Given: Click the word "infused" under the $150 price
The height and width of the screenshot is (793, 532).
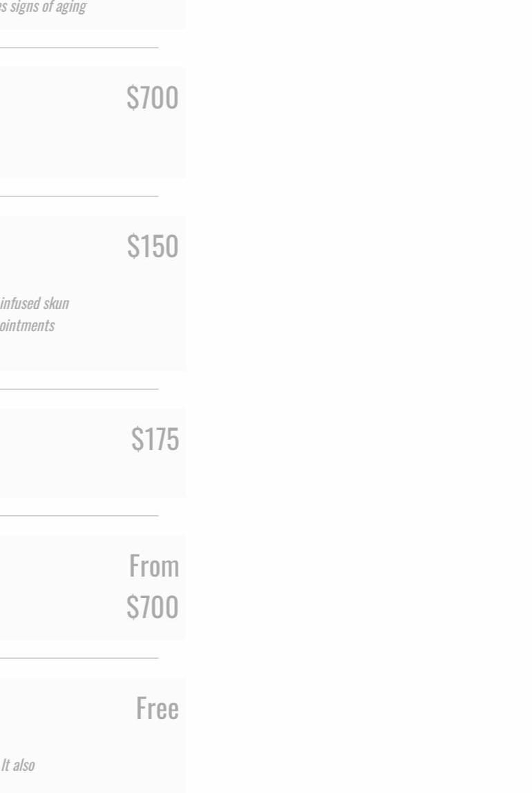Looking at the screenshot, I should coord(19,303).
